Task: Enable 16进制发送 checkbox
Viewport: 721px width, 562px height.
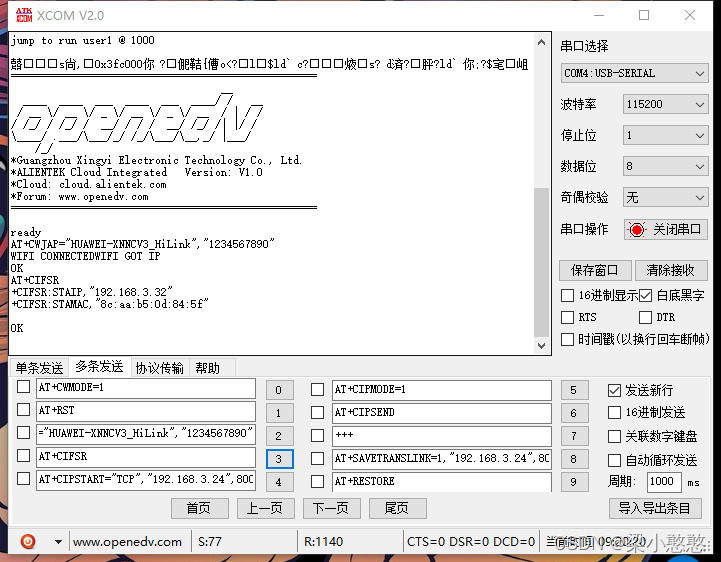Action: (614, 413)
